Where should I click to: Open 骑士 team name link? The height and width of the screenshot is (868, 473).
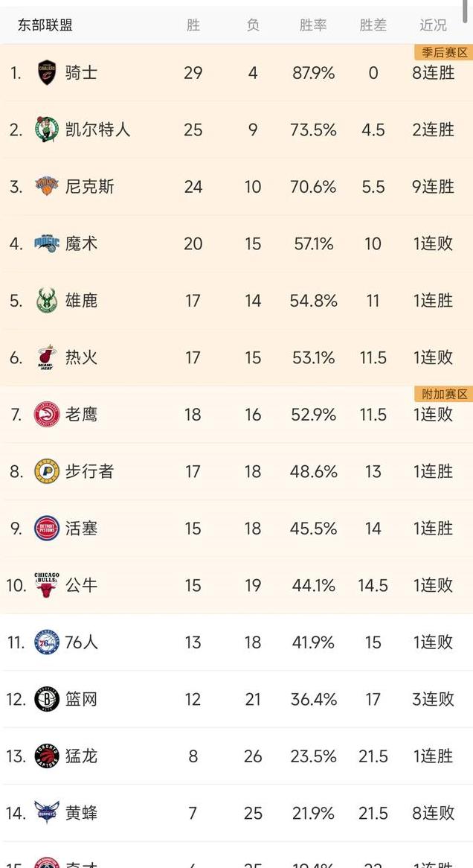[x=81, y=73]
